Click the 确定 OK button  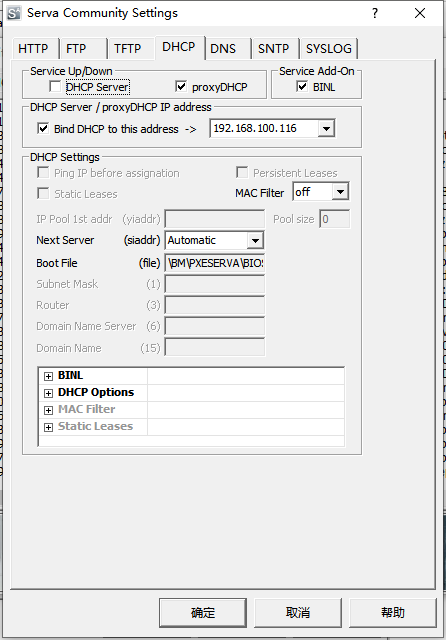pyautogui.click(x=203, y=612)
